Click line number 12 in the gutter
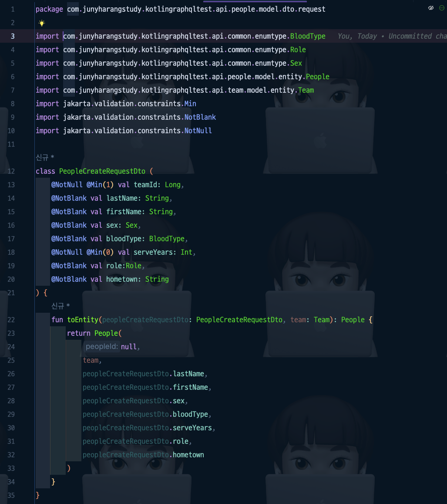 11,171
